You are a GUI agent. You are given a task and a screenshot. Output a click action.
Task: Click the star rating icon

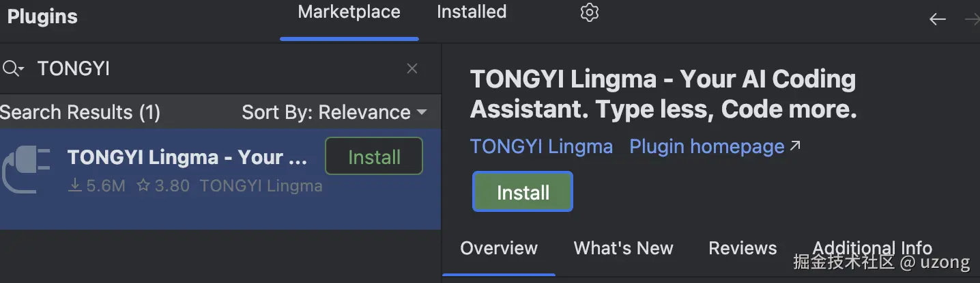pos(143,185)
